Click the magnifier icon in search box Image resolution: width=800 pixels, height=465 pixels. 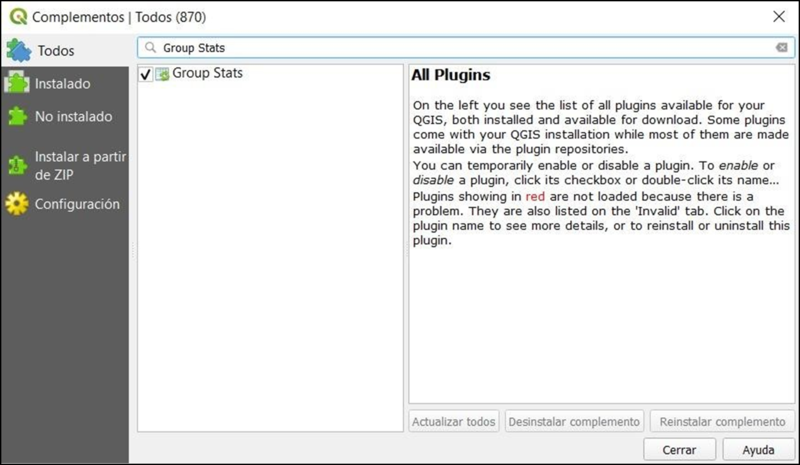(x=150, y=47)
